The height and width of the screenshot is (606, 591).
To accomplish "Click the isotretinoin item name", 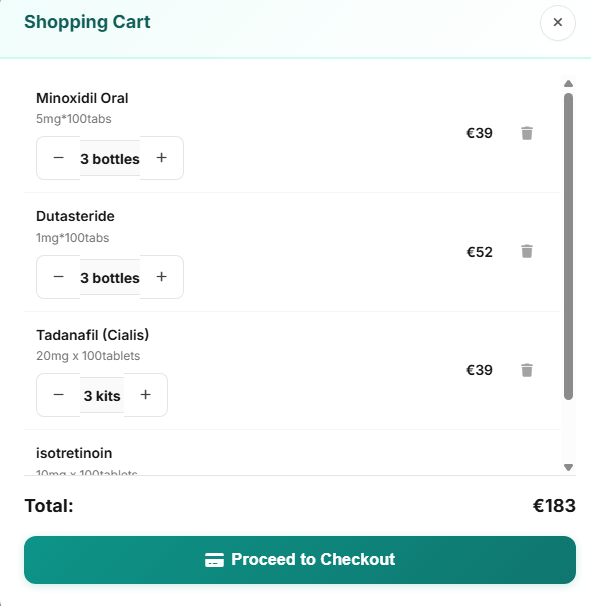I will (74, 453).
